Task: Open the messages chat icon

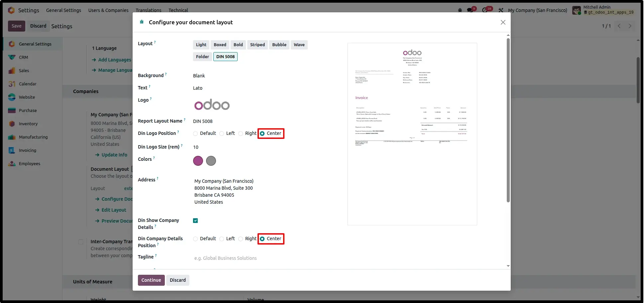Action: point(470,10)
